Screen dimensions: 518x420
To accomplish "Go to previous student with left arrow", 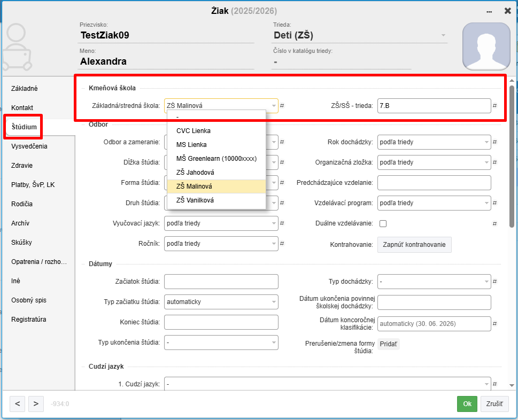I will tap(17, 403).
